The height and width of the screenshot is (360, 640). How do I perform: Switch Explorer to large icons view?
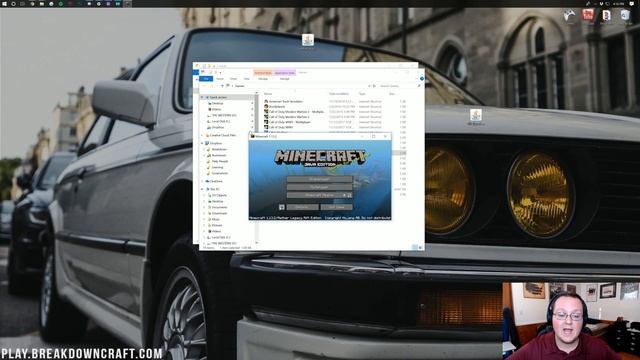420,247
